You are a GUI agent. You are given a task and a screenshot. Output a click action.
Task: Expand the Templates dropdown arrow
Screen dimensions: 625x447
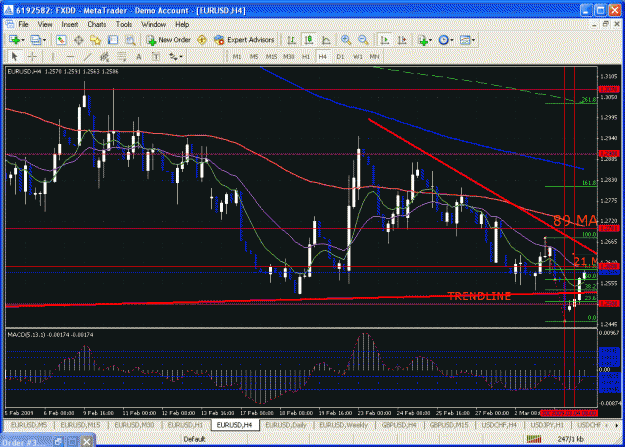(x=473, y=40)
